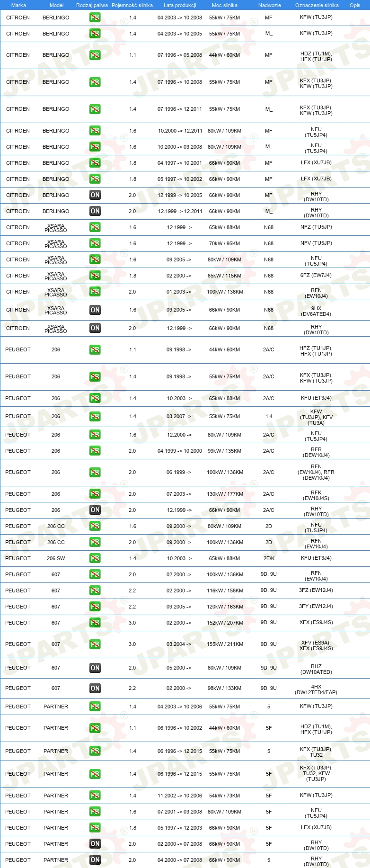Click the 206 SW model cell
The height and width of the screenshot is (868, 370).
[x=56, y=558]
